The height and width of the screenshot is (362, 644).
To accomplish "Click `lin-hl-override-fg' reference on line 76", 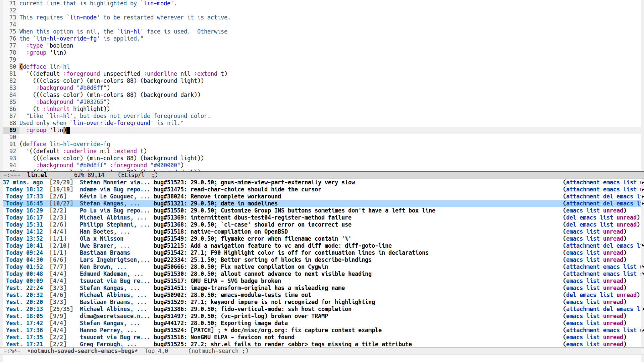I will pos(66,39).
